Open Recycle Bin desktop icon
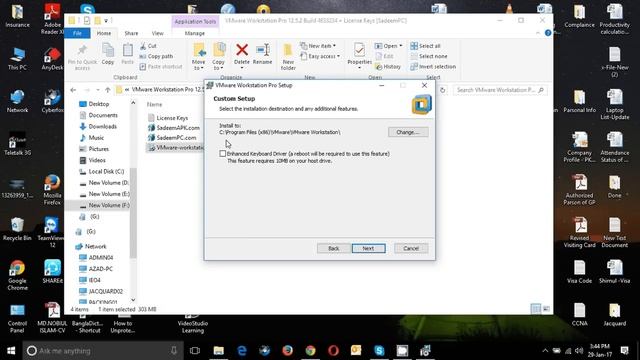This screenshot has height=360, width=640. click(17, 229)
